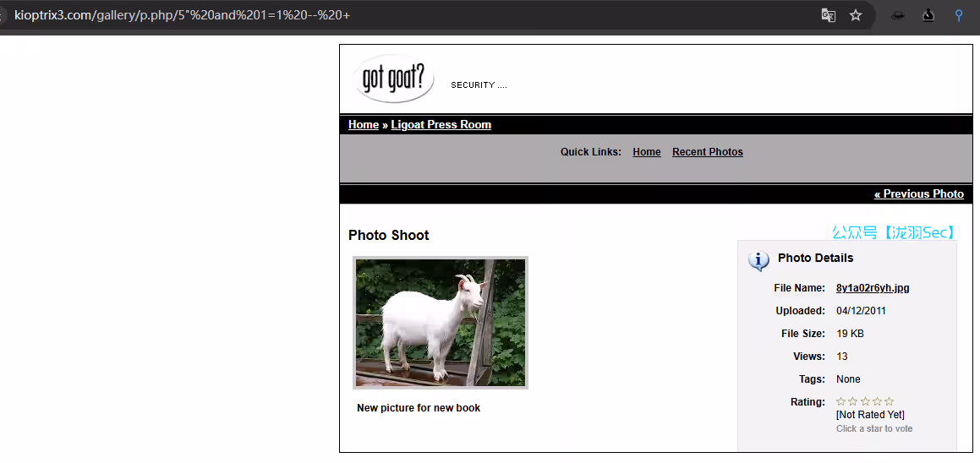
Task: Open Recent Photos in Quick Links
Action: tap(708, 152)
